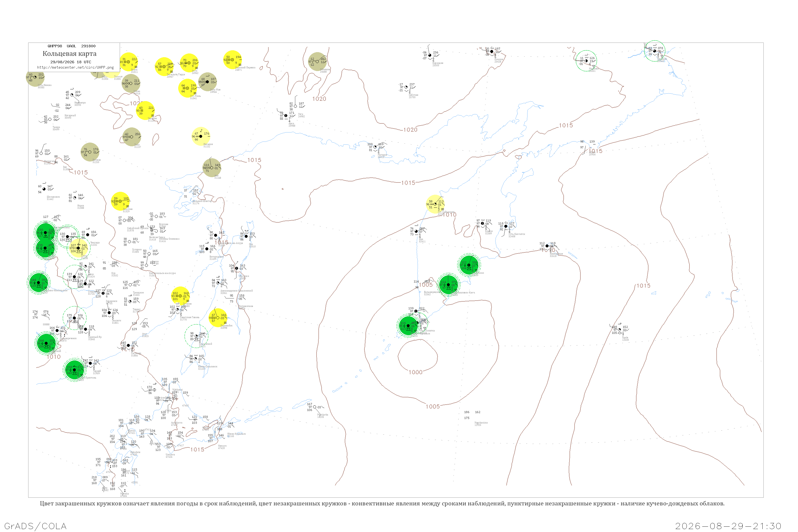
Task: Click the station label "Усть-Камчатск"
Action: pyautogui.click(x=516, y=234)
